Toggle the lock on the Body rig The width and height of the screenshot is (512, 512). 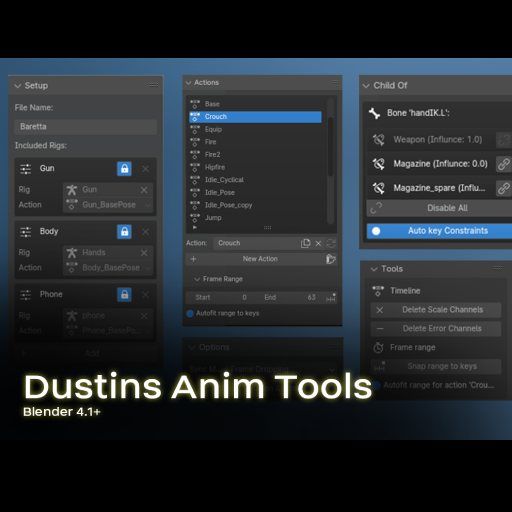[x=124, y=232]
